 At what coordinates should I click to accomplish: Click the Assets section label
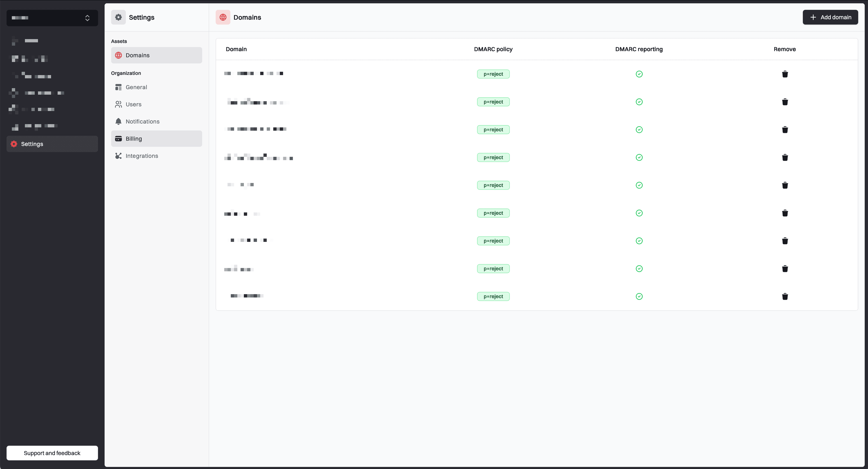[119, 41]
